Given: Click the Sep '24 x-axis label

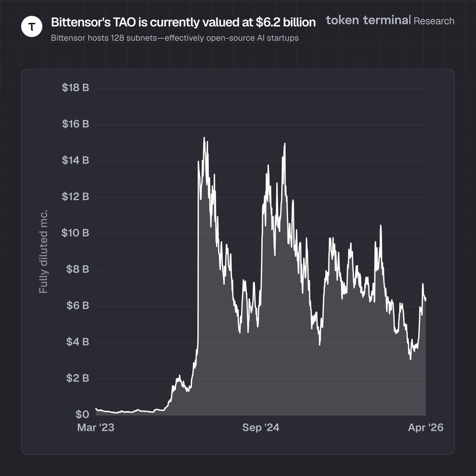Looking at the screenshot, I should pos(261,428).
